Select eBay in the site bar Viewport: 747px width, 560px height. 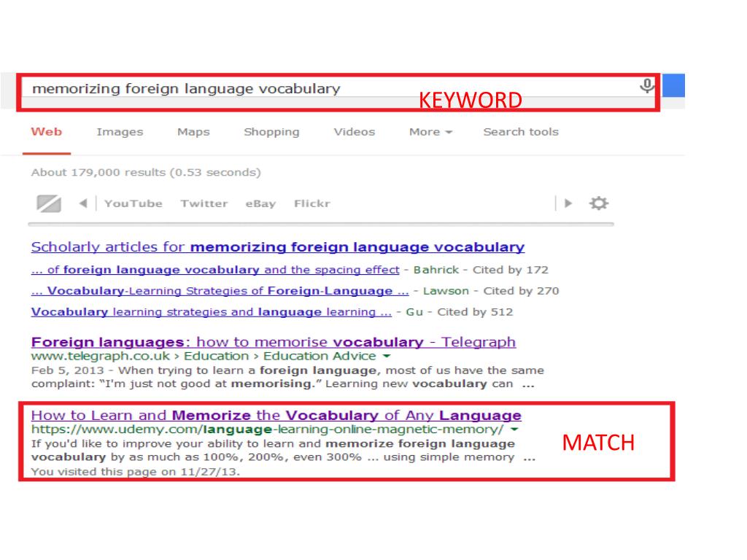(x=260, y=204)
